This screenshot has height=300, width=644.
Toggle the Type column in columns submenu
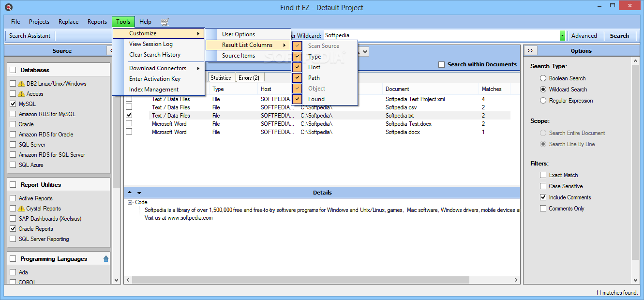(325, 57)
